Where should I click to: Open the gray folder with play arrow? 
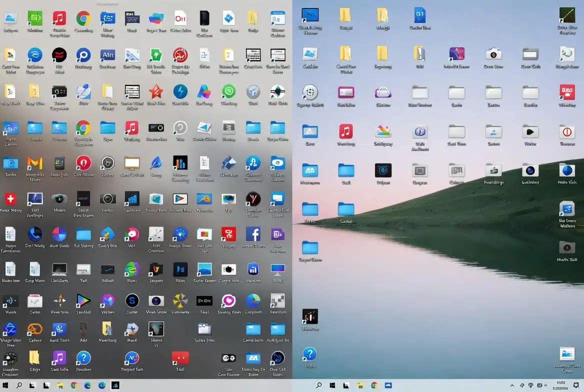pos(530,132)
